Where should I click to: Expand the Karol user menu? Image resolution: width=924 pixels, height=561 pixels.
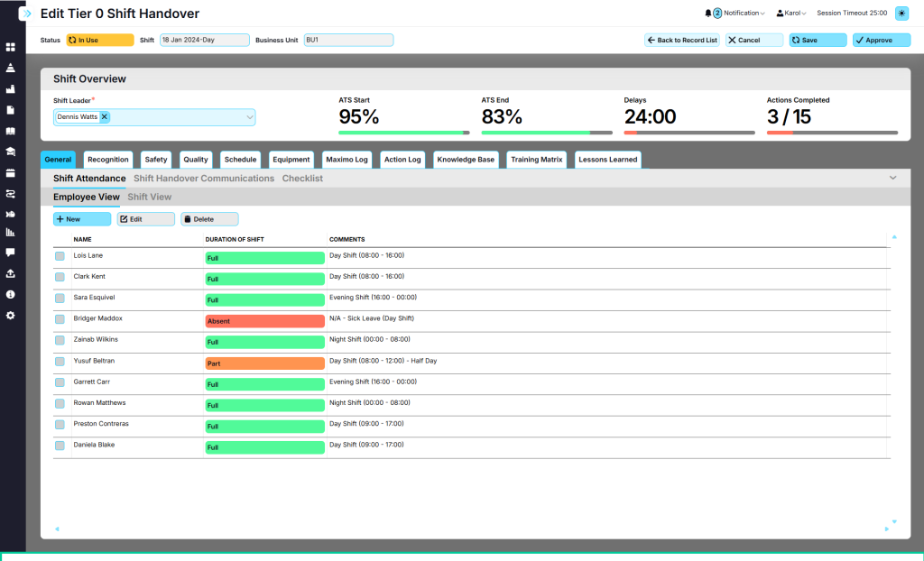pyautogui.click(x=790, y=13)
